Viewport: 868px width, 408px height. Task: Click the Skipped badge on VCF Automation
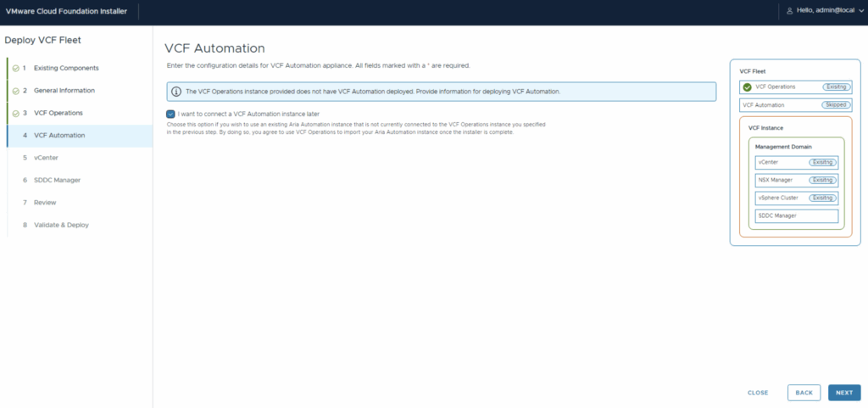(x=835, y=105)
